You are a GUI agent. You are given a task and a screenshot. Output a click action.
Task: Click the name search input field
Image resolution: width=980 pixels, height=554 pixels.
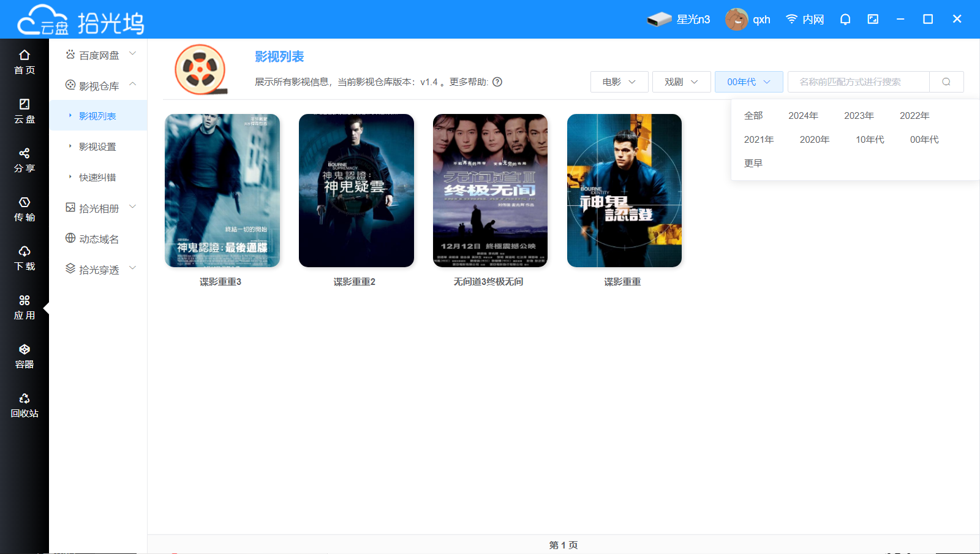tap(859, 82)
